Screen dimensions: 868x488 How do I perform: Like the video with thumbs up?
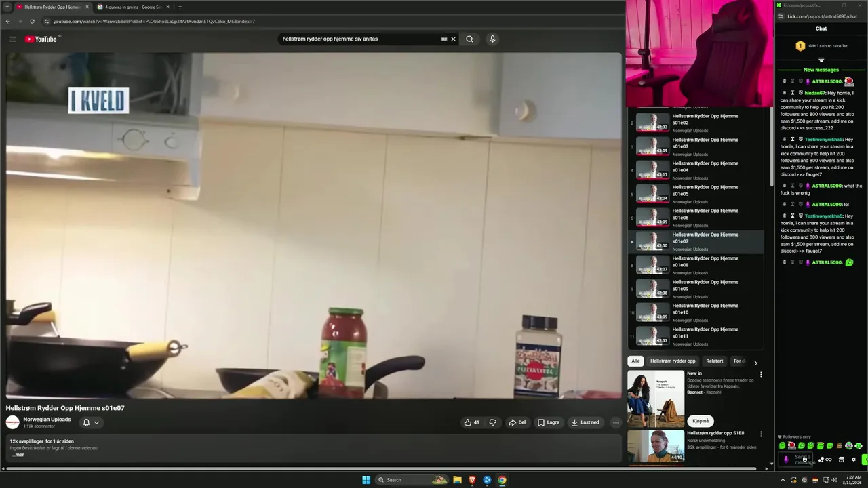(472, 422)
